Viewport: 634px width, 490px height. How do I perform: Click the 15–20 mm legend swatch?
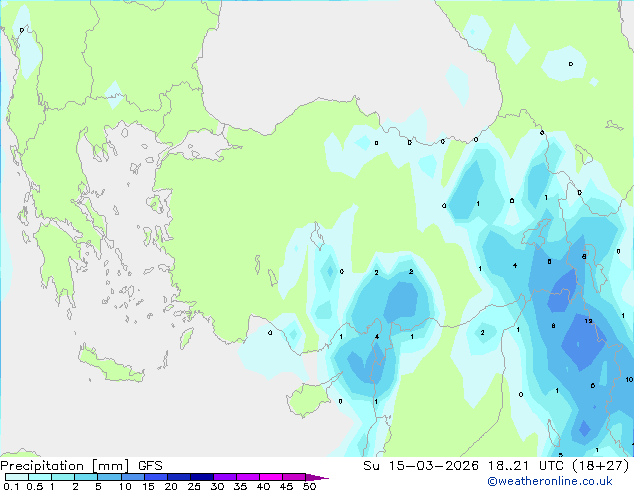coord(156,477)
